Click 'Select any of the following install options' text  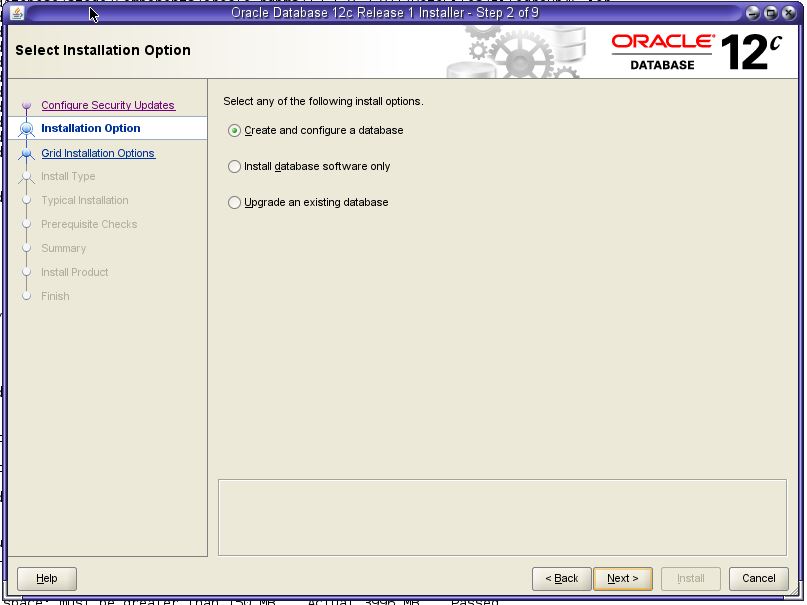pos(323,101)
